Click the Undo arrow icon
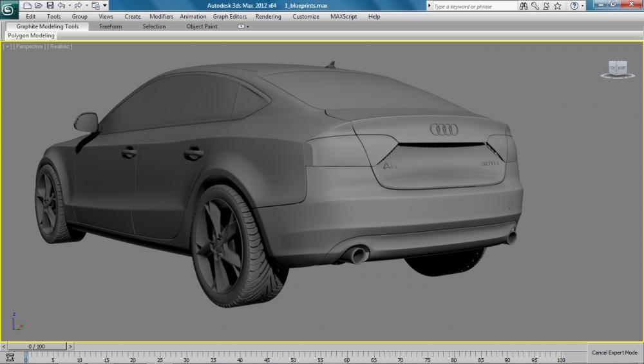 coord(61,6)
